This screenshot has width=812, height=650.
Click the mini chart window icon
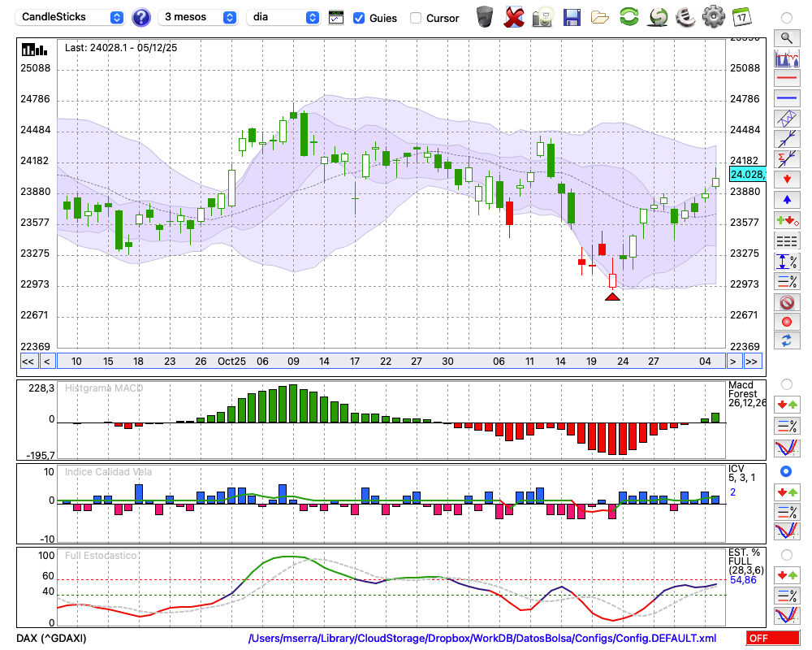336,18
